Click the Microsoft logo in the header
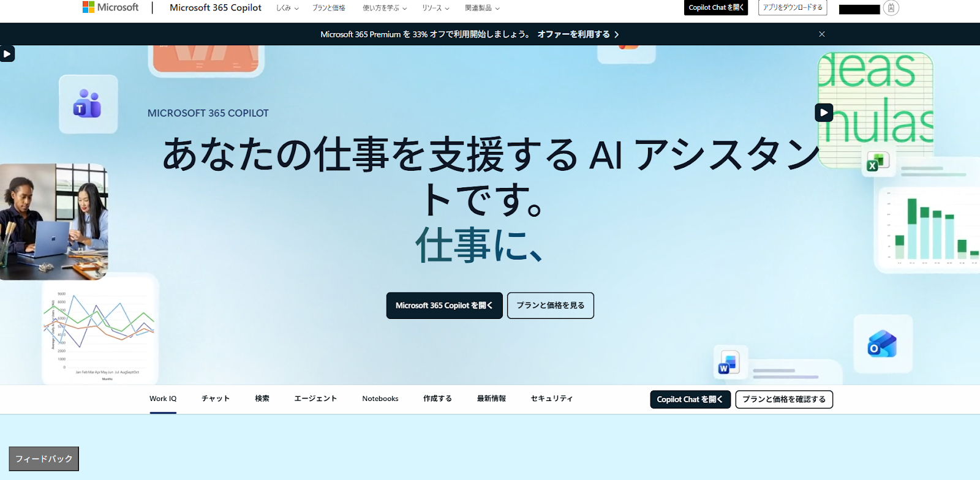The height and width of the screenshot is (480, 980). click(x=110, y=7)
